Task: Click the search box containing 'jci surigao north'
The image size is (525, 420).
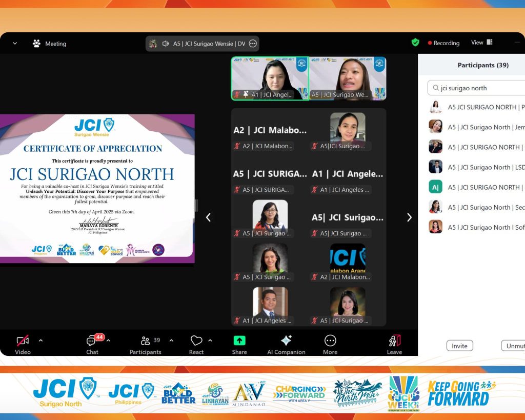Action: [476, 88]
